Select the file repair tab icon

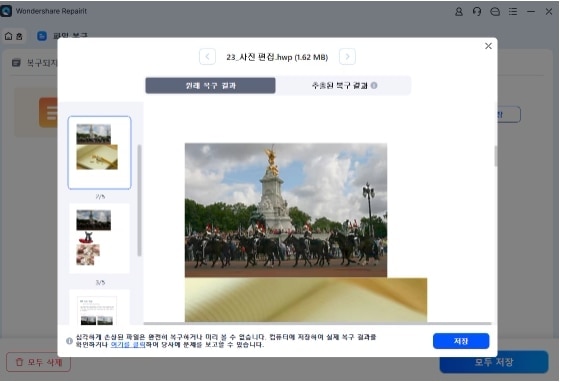coord(42,36)
